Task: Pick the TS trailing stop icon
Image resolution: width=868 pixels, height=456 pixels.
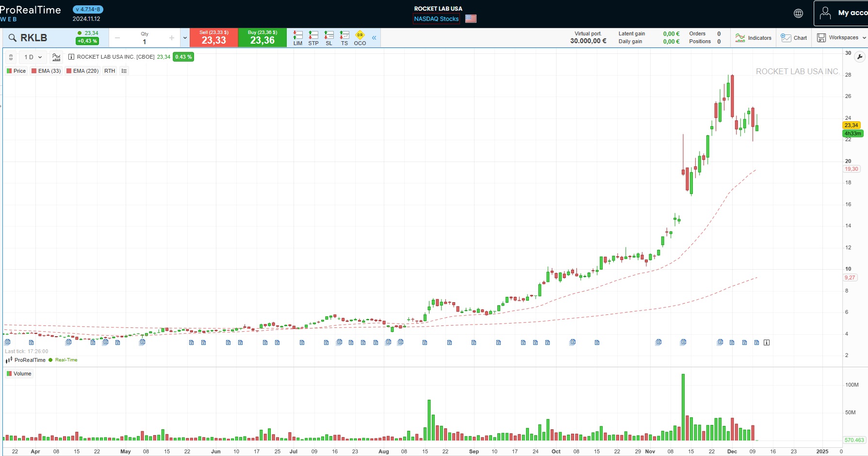Action: click(344, 38)
